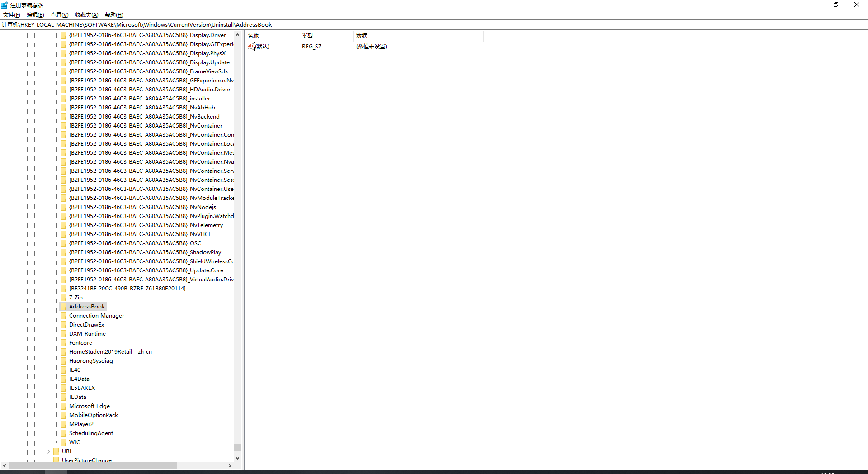Click the DirectDrawEx folder icon

tap(64, 324)
